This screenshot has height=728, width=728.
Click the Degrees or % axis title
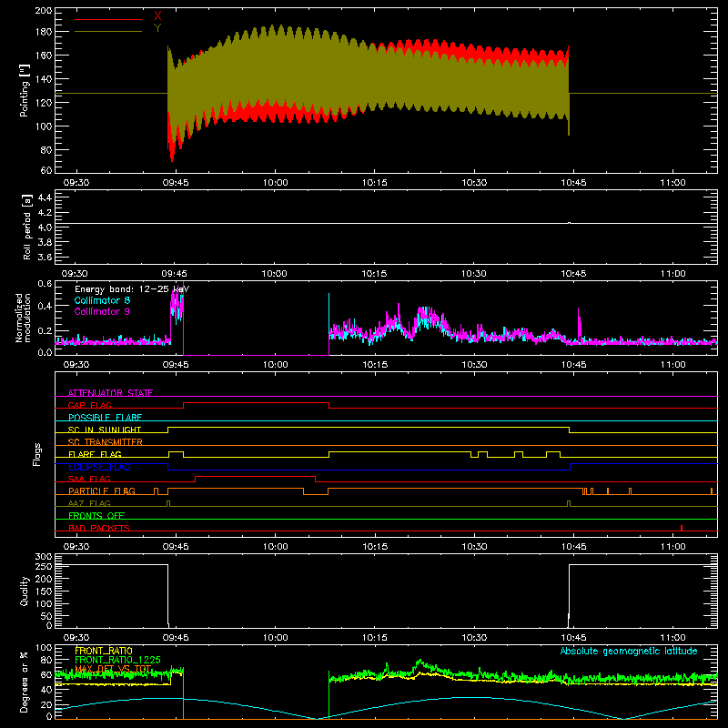tap(25, 682)
